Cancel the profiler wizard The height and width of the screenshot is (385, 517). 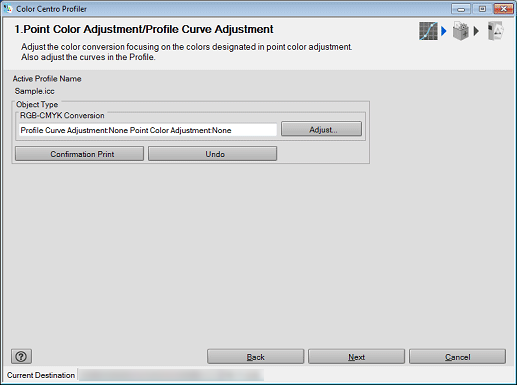pyautogui.click(x=457, y=356)
